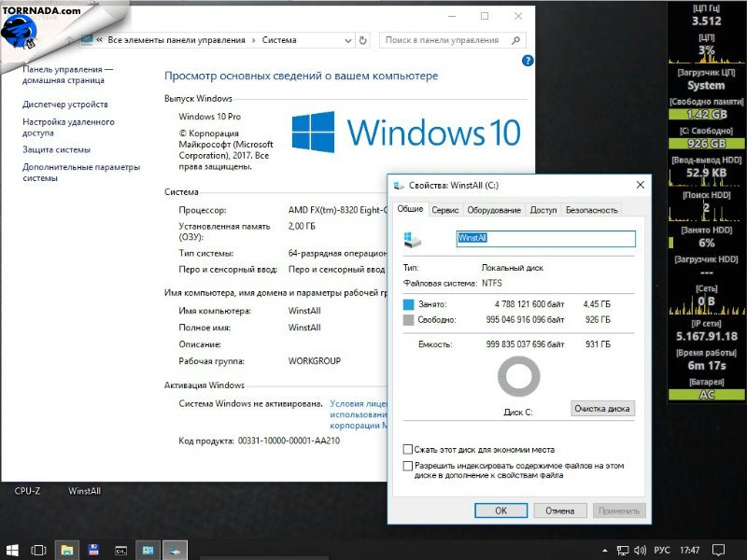Screen dimensions: 747x560
Task: Click 'Все элементы панели управления' breadcrumb
Action: click(x=176, y=40)
